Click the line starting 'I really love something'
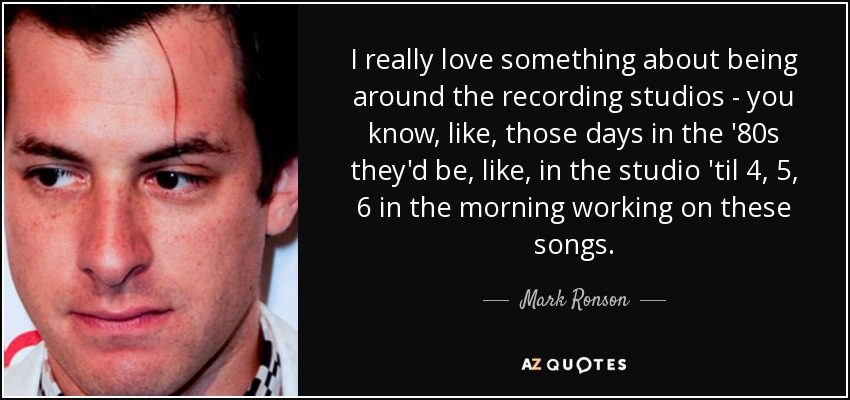This screenshot has width=850, height=400. (x=574, y=62)
